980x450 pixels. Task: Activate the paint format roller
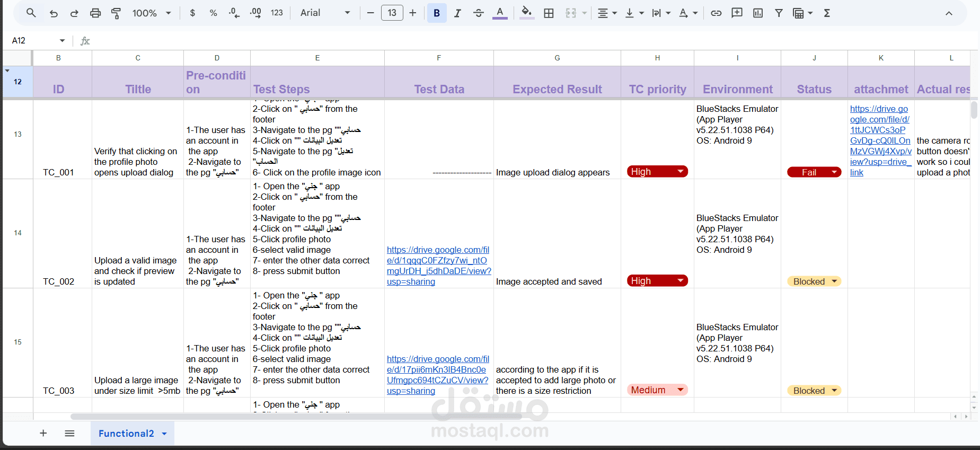[116, 13]
